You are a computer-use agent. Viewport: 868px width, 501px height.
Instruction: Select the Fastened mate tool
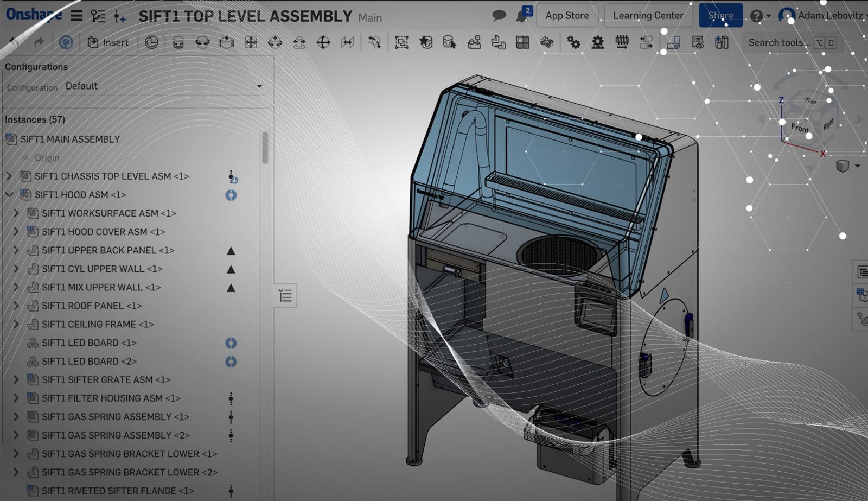178,42
